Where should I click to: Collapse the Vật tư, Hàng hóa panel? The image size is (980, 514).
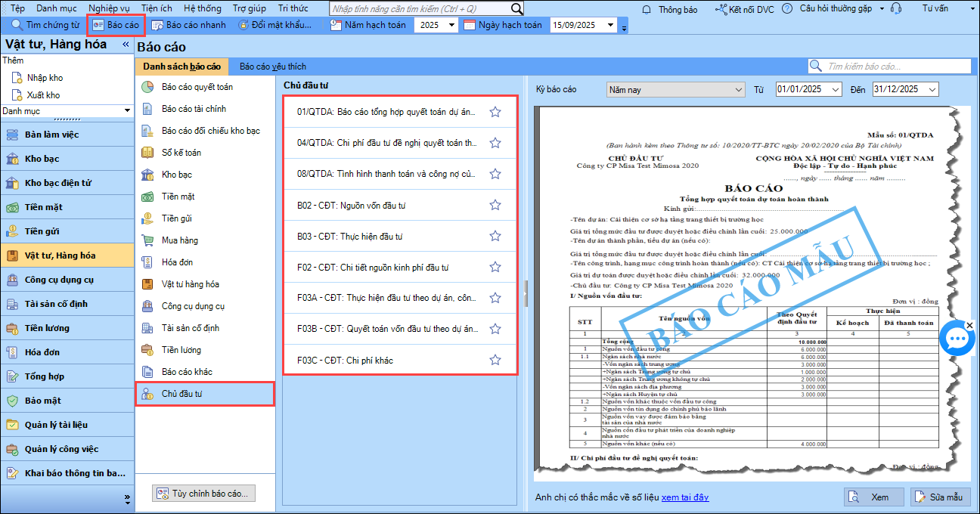click(x=126, y=45)
